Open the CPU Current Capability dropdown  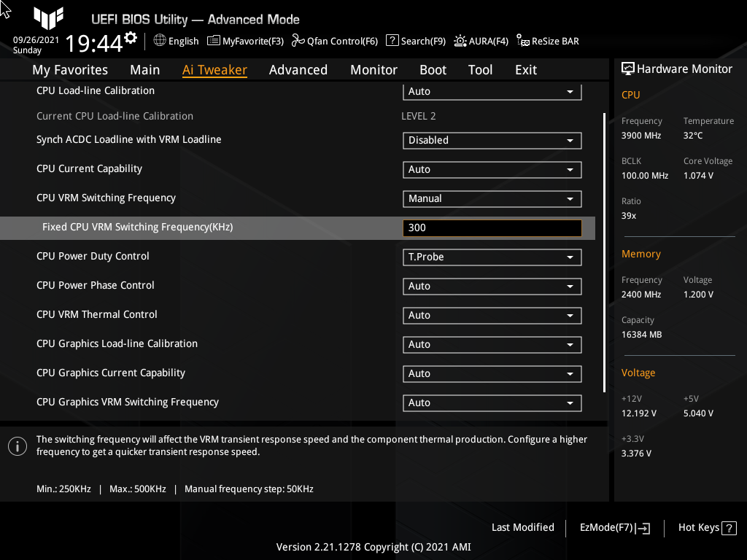492,169
